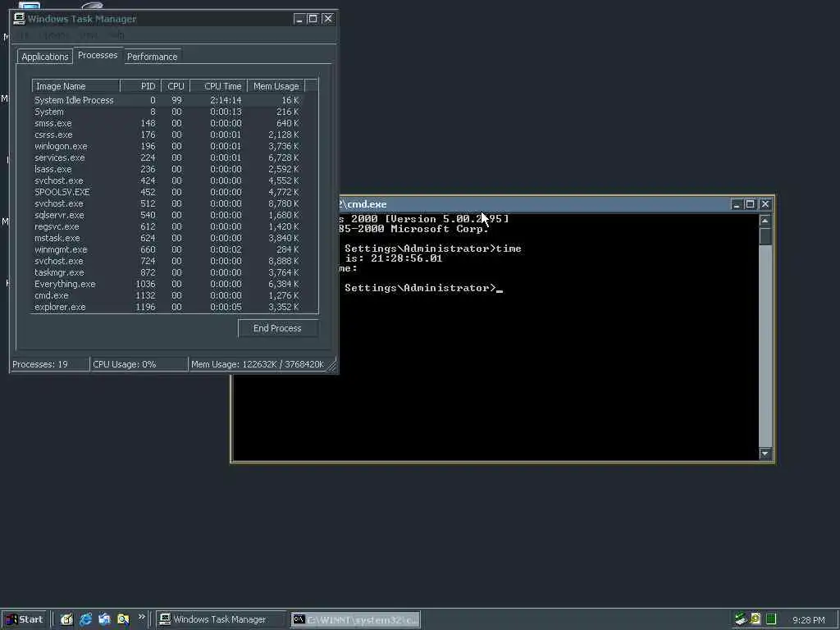840x630 pixels.
Task: Click the 9:28 PM system clock
Action: tap(808, 620)
